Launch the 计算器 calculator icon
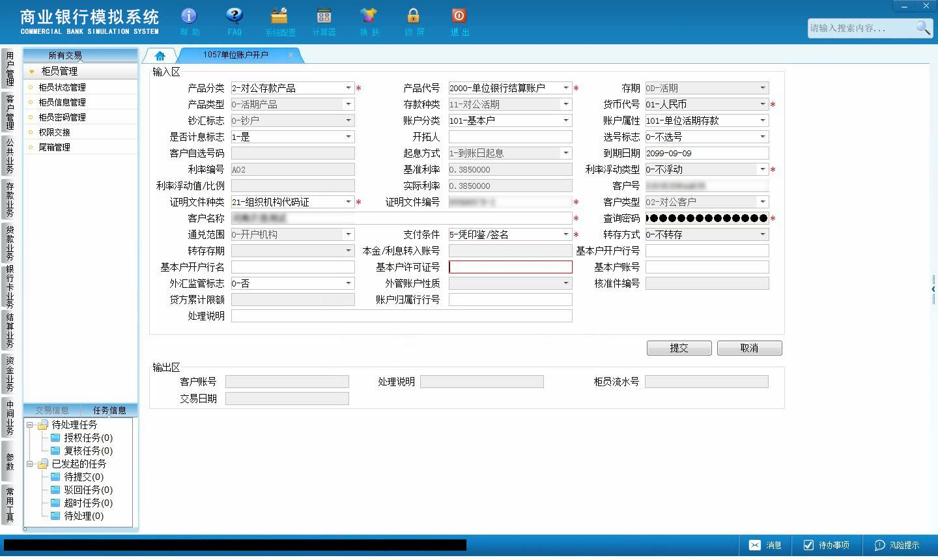Screen dimensions: 938x560 [324, 16]
